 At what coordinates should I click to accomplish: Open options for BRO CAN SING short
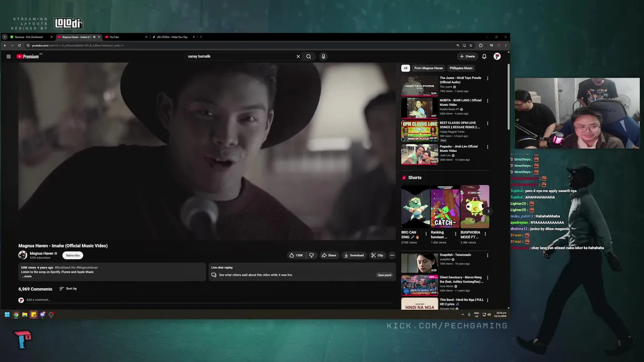[426, 234]
